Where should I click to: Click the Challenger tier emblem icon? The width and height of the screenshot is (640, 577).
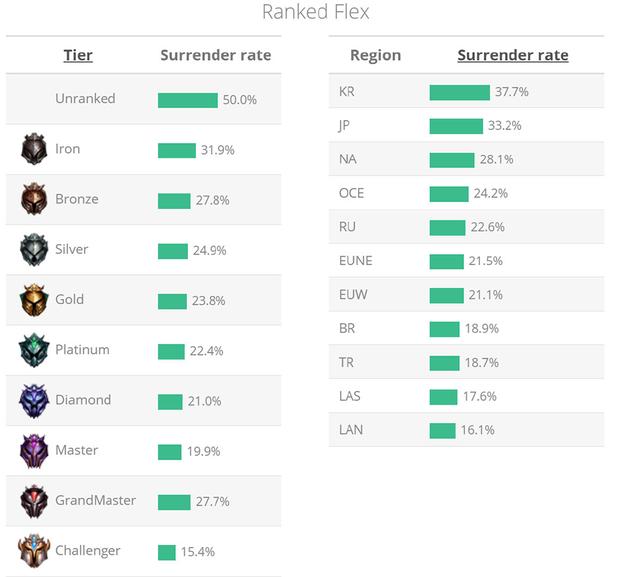[34, 551]
